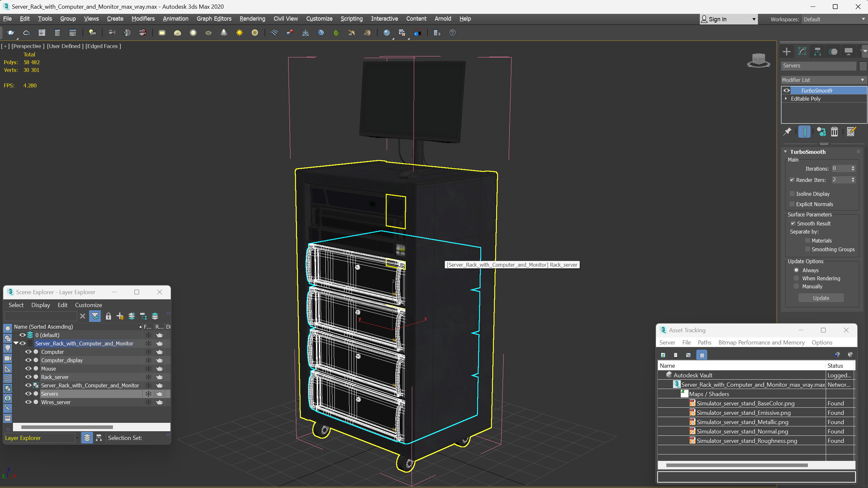Open the Rendering menu
Viewport: 868px width, 488px height.
click(x=252, y=18)
